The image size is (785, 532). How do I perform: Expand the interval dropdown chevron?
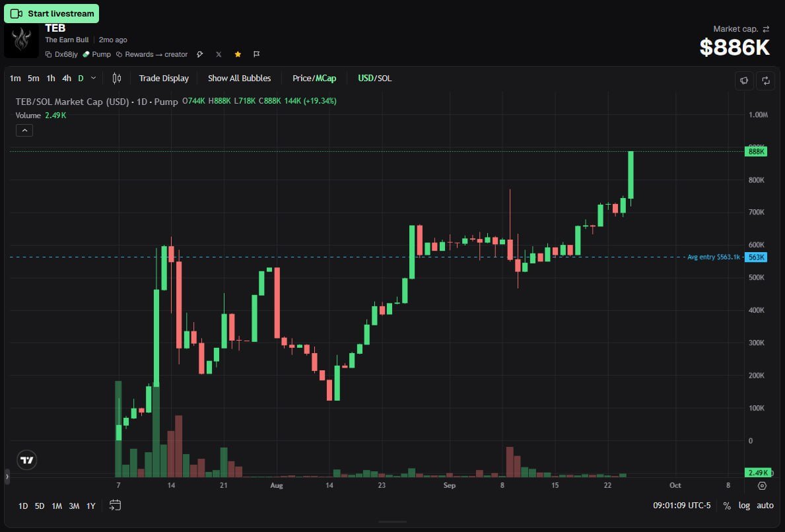tap(93, 78)
